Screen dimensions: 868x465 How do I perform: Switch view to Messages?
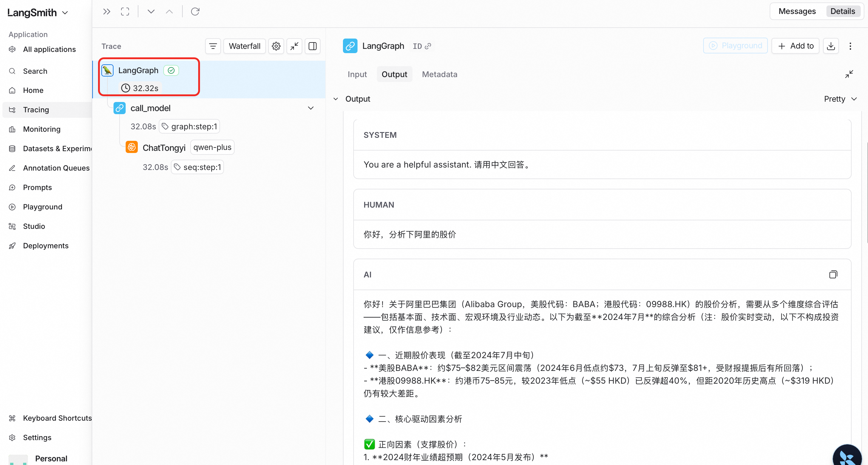(x=797, y=12)
